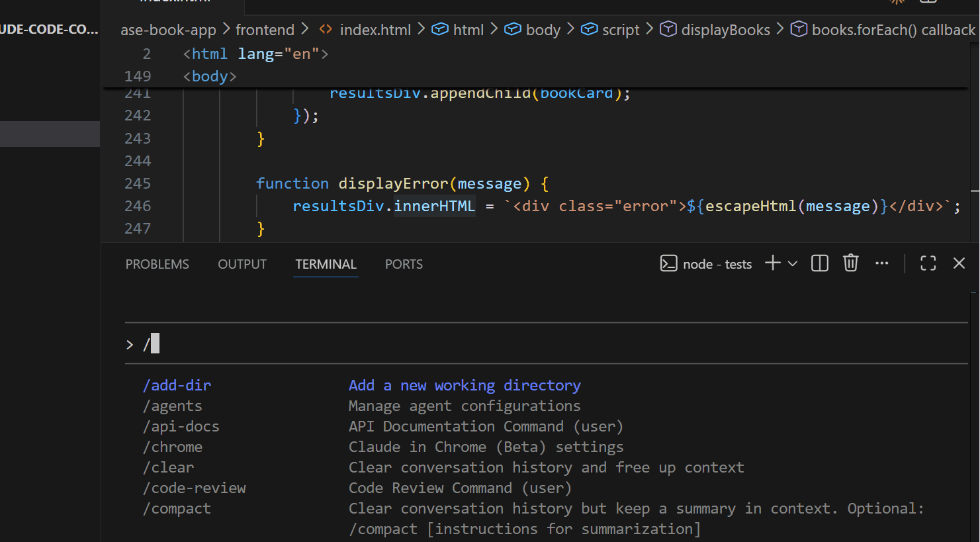Screen dimensions: 980x542
Task: Click the callback cube icon in breadcrumbs
Action: coord(799,29)
